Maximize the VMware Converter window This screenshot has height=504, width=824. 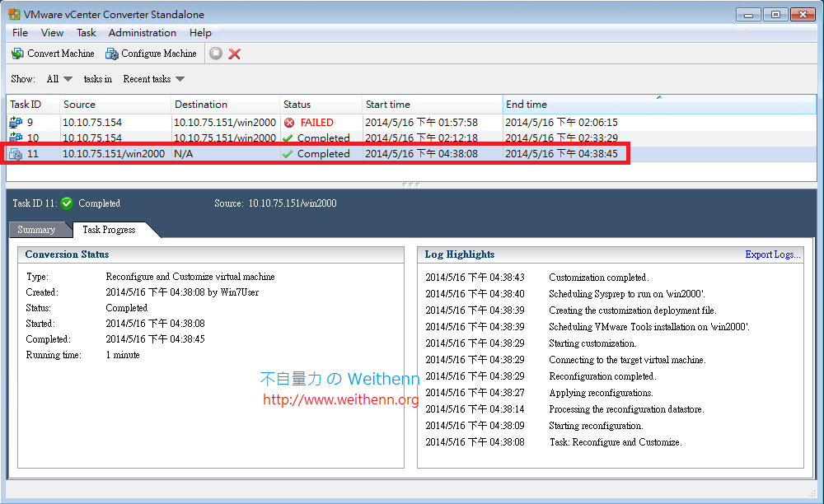[x=775, y=14]
